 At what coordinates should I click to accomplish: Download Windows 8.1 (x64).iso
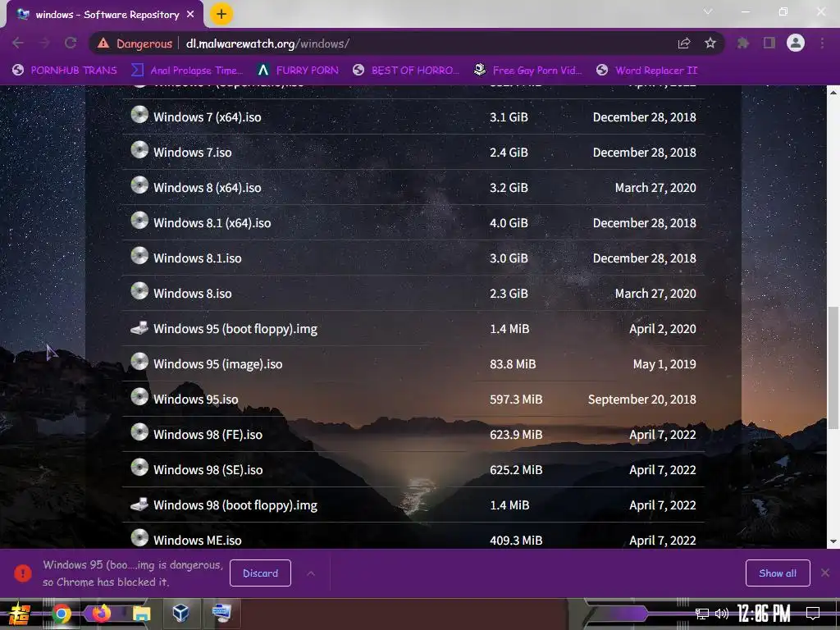pos(212,223)
